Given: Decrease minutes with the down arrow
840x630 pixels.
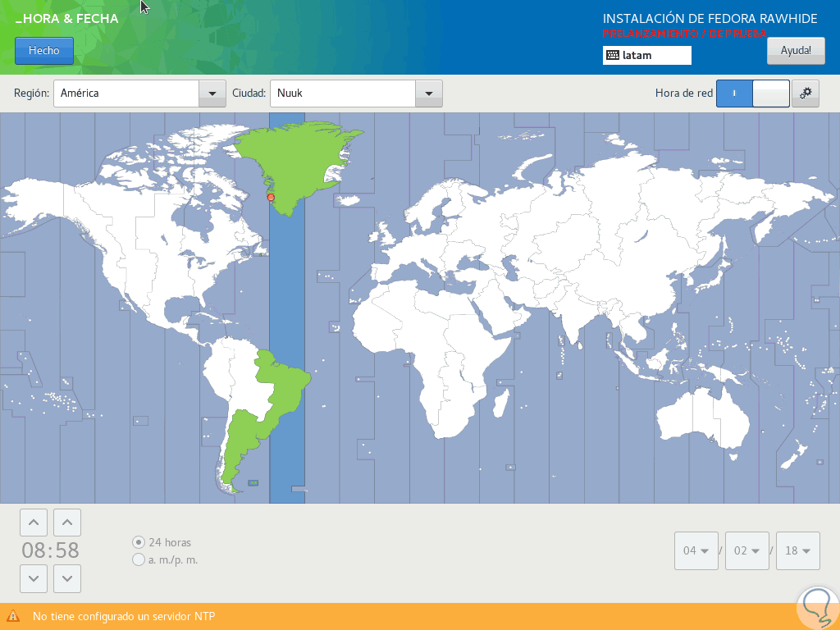Looking at the screenshot, I should (67, 578).
